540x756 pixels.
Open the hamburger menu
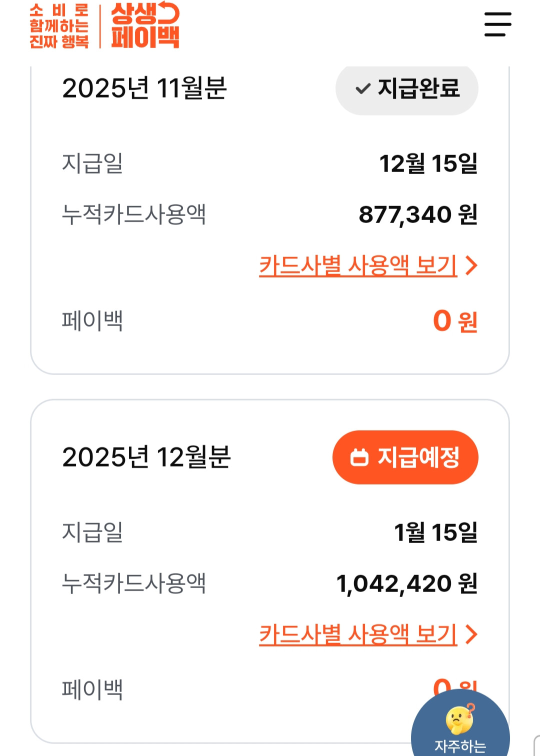(x=497, y=24)
